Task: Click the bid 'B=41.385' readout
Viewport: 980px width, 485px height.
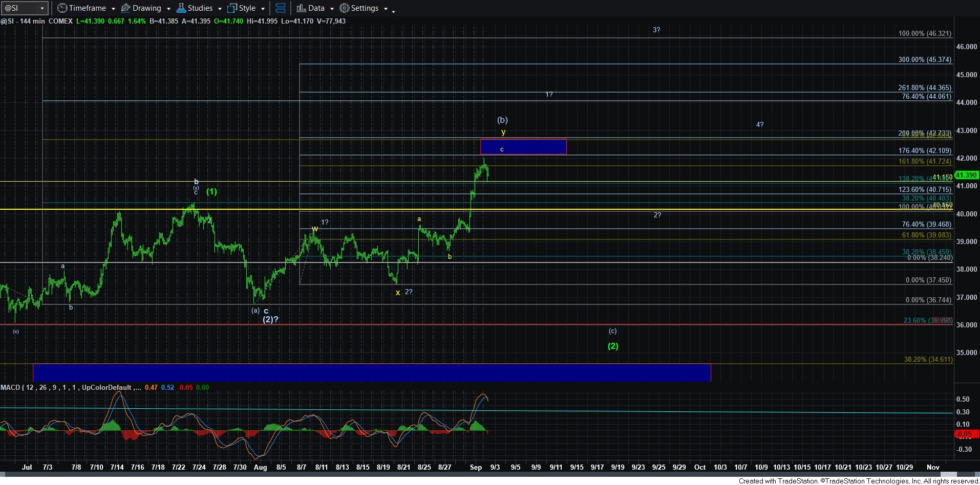Action: [x=163, y=21]
